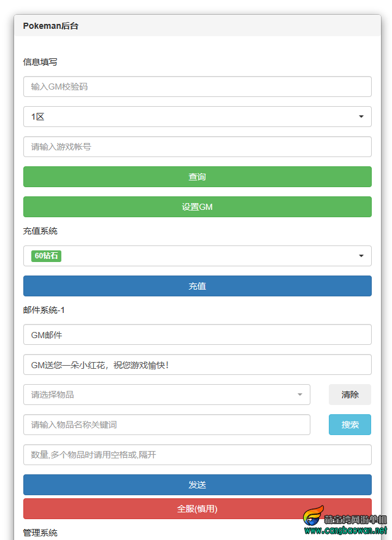Click the Pokeman后台 header title
This screenshot has height=540, width=392.
pyautogui.click(x=50, y=26)
